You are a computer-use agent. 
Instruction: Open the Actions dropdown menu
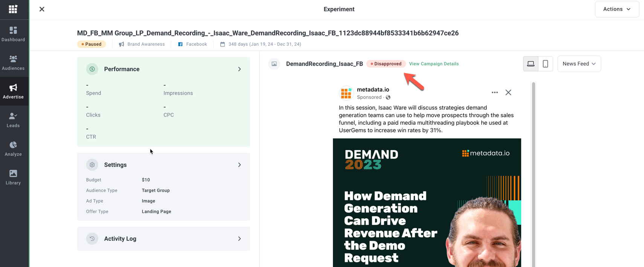(x=617, y=9)
